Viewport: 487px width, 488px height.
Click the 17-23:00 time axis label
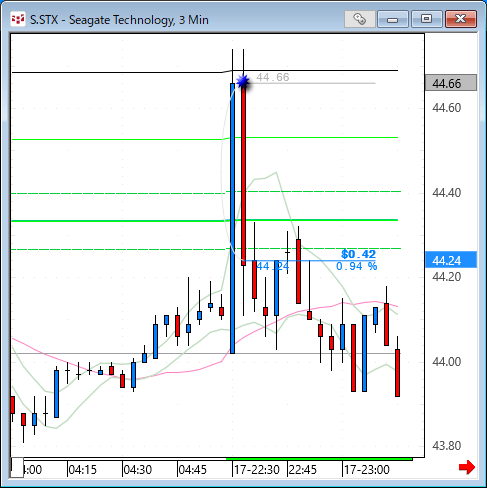367,470
